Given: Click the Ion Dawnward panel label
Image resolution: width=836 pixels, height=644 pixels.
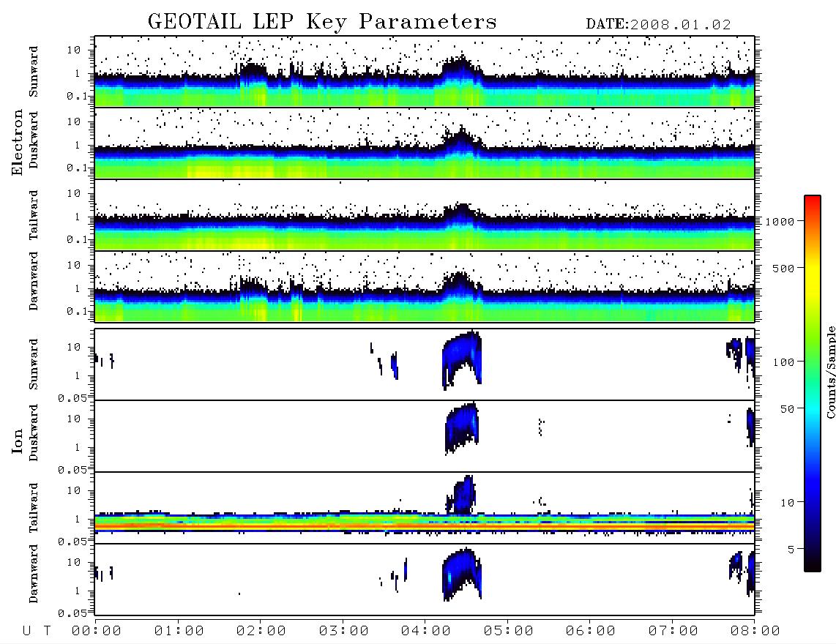Looking at the screenshot, I should (x=34, y=574).
